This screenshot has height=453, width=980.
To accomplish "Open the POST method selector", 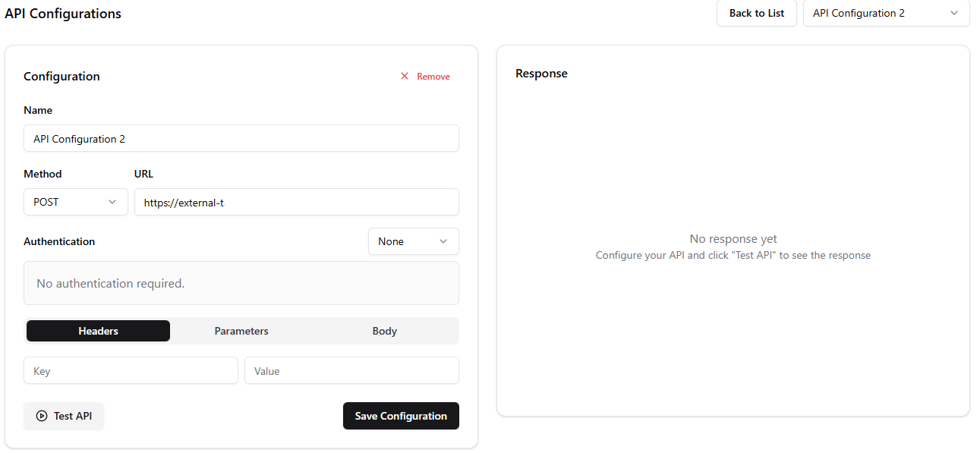I will (75, 202).
